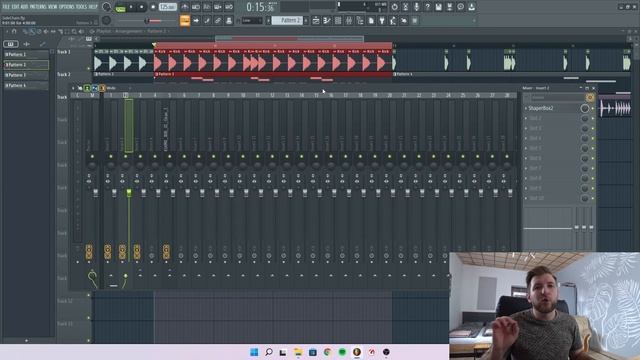This screenshot has height=360, width=640.
Task: Click the export/render download icon
Action: [471, 7]
